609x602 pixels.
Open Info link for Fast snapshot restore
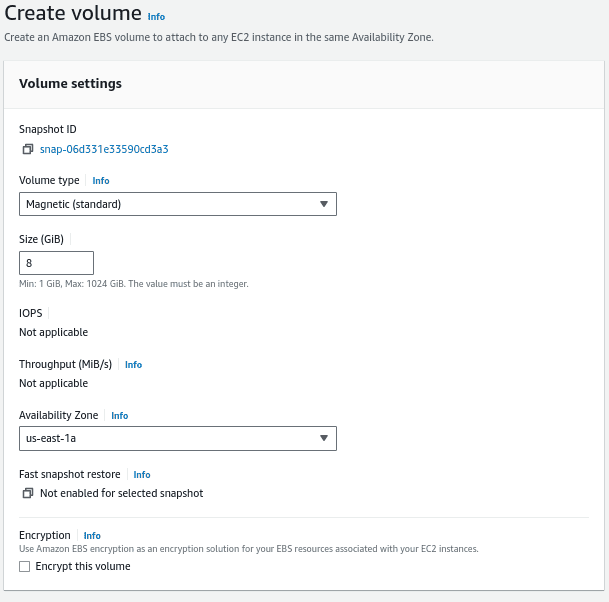(142, 475)
